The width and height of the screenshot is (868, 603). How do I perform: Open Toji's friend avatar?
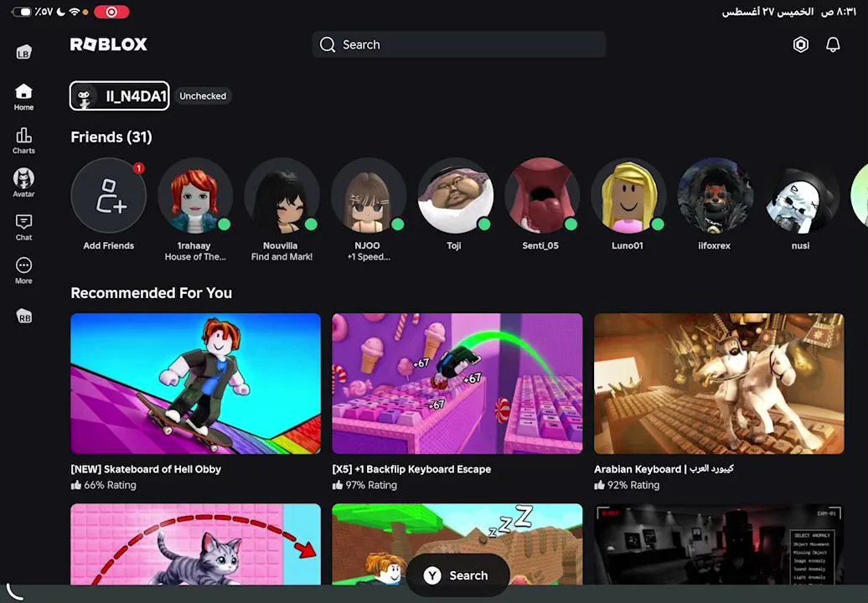pos(454,195)
